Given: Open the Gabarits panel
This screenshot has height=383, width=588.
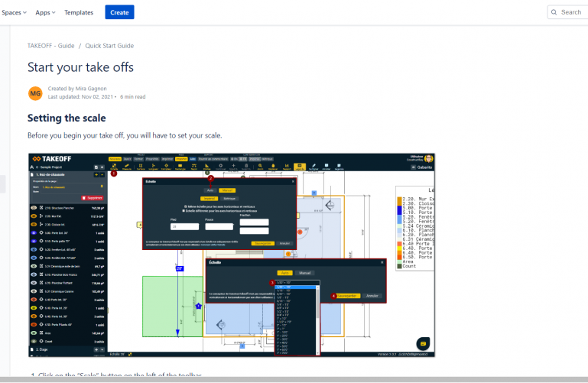Looking at the screenshot, I should point(422,167).
